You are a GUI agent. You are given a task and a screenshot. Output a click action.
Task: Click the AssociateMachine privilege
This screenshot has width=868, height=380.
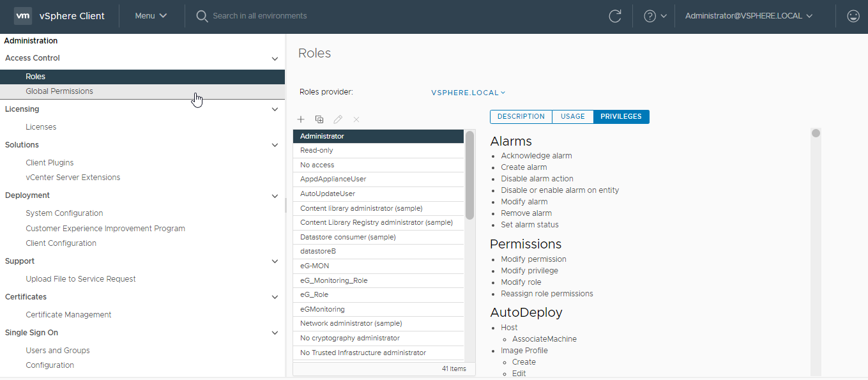tap(544, 339)
